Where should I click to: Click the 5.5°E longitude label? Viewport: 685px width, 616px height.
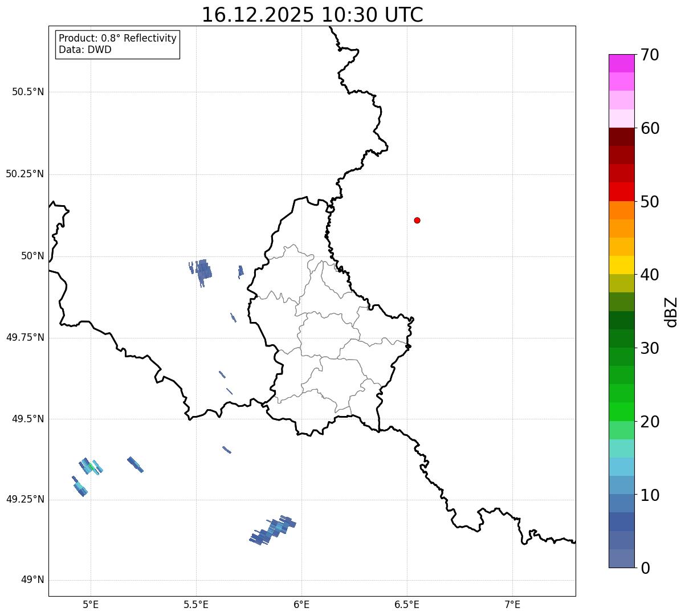pyautogui.click(x=196, y=604)
